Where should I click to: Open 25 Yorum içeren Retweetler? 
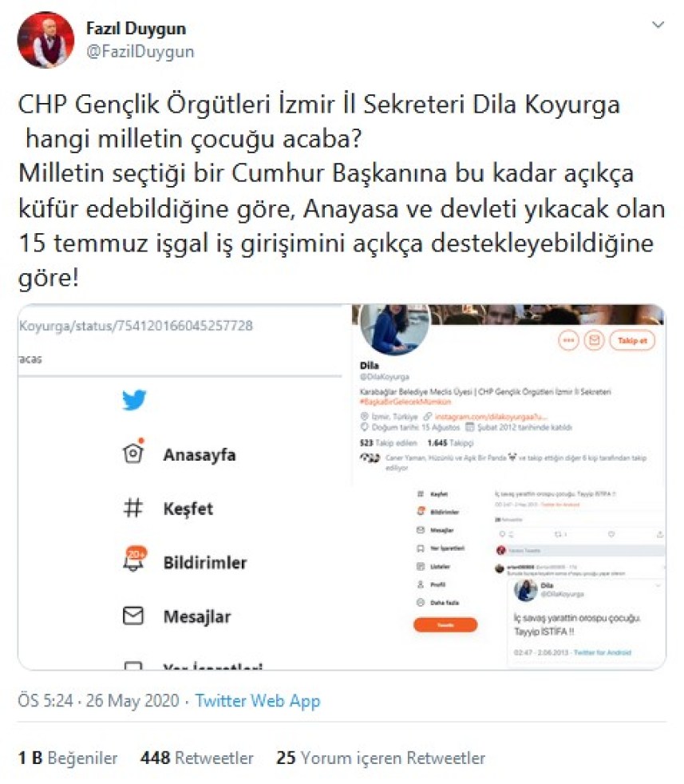(381, 758)
